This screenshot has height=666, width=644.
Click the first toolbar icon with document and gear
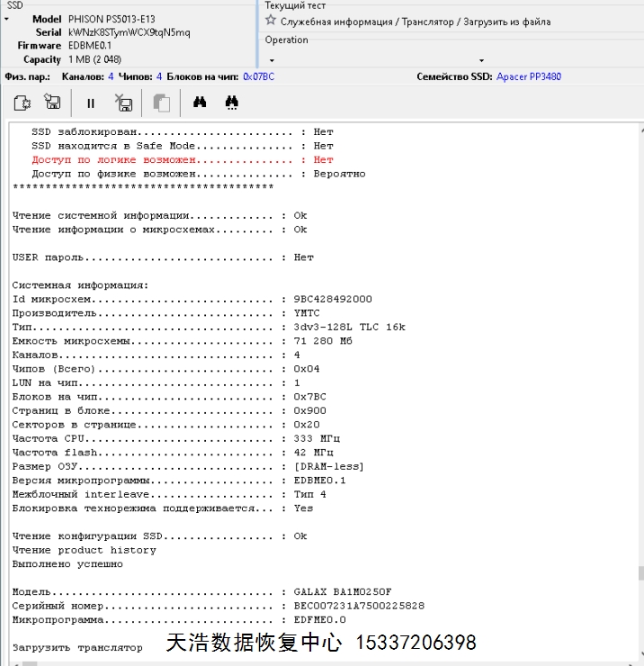(x=22, y=103)
